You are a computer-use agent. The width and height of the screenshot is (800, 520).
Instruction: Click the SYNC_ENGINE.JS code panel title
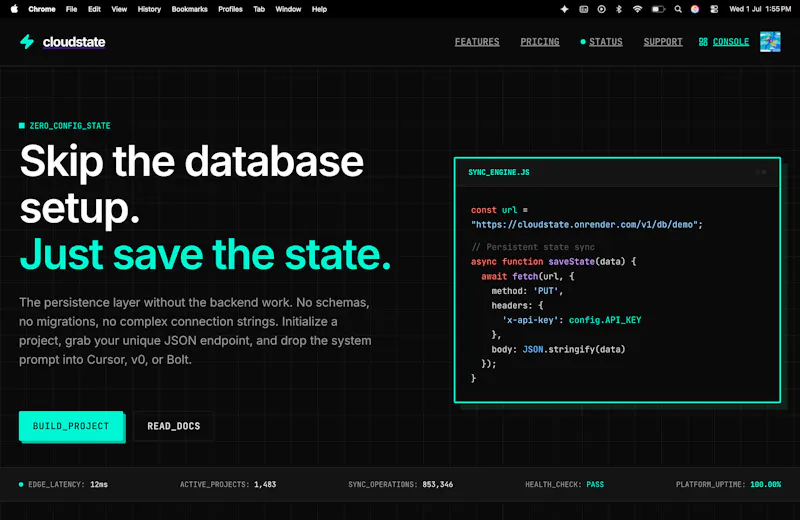(x=499, y=172)
